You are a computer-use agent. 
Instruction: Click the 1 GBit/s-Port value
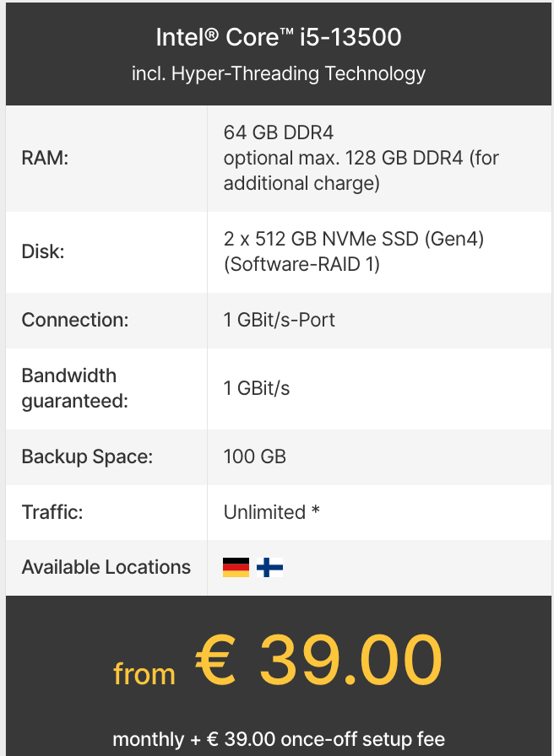(x=279, y=320)
